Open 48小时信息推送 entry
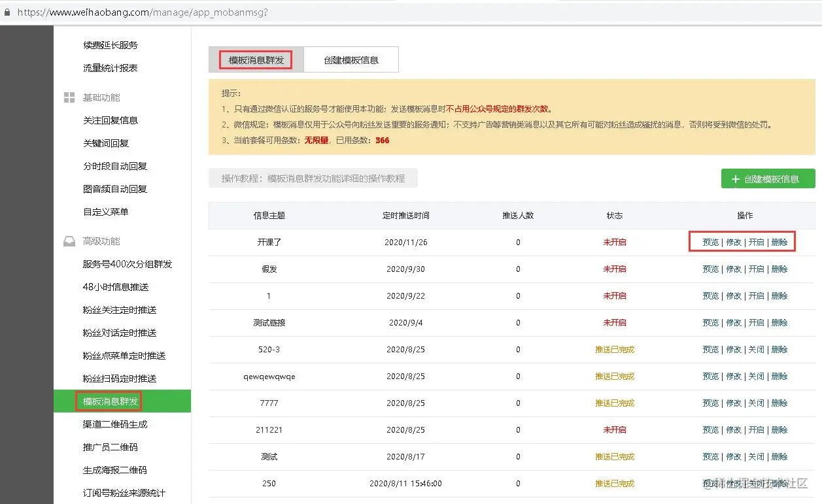This screenshot has height=504, width=822. coord(116,287)
